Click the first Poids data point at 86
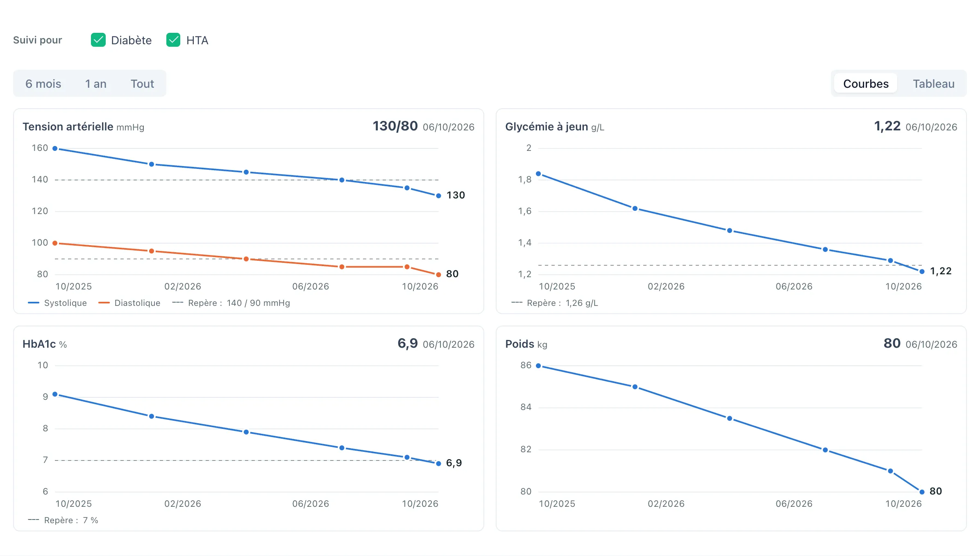Screen dimensions: 980x556 [x=538, y=366]
